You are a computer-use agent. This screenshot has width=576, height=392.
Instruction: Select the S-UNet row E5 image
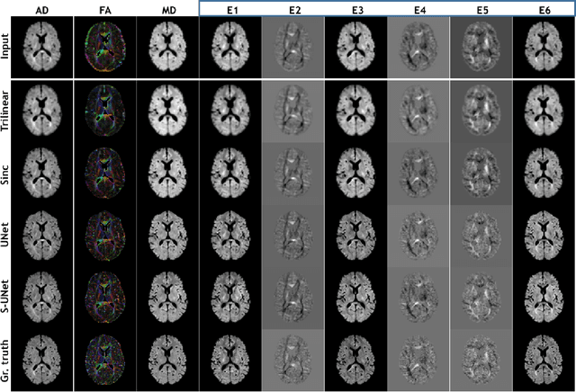click(x=481, y=298)
